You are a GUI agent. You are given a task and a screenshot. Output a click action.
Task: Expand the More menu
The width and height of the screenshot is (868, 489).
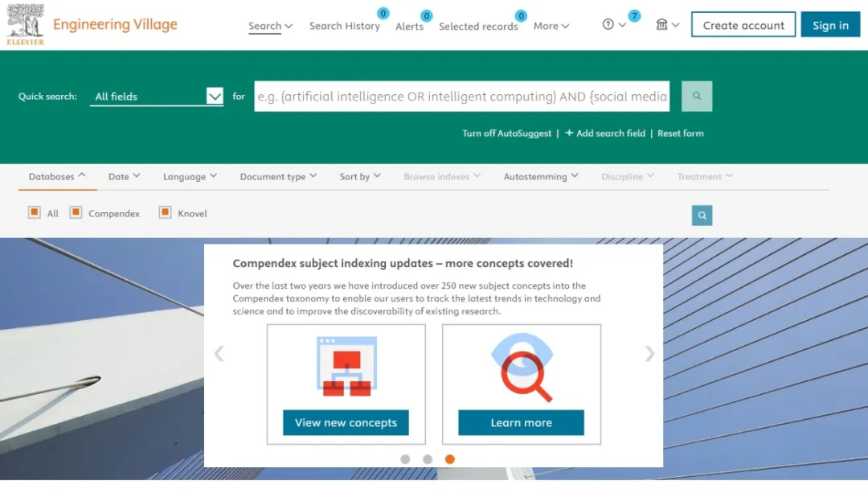pyautogui.click(x=551, y=26)
